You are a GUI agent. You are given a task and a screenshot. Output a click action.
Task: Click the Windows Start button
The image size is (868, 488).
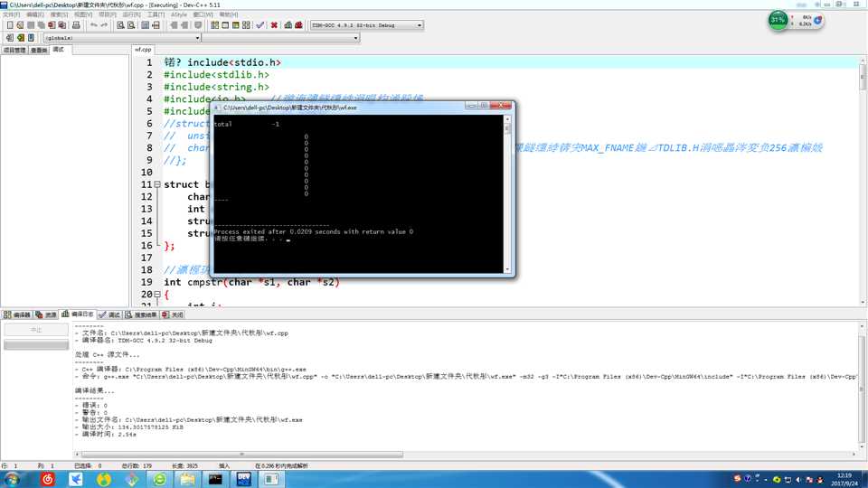[x=12, y=479]
